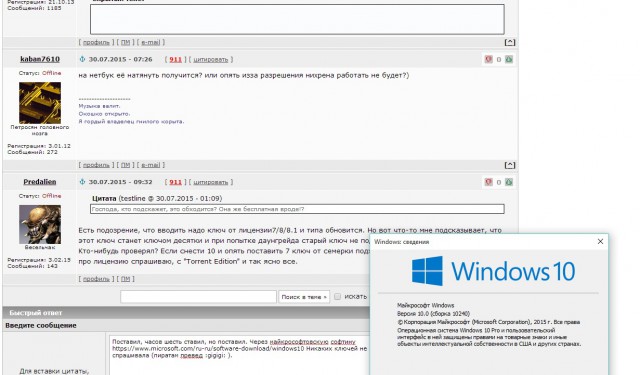640x375 pixels.
Task: Click the microsoft.com software-download URL in reply text
Action: (x=208, y=348)
